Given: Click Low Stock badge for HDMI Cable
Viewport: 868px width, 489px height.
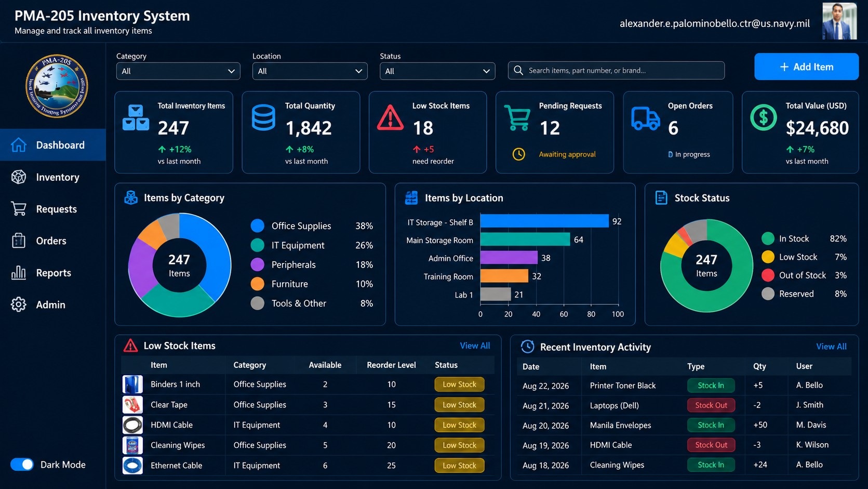Looking at the screenshot, I should (x=459, y=425).
